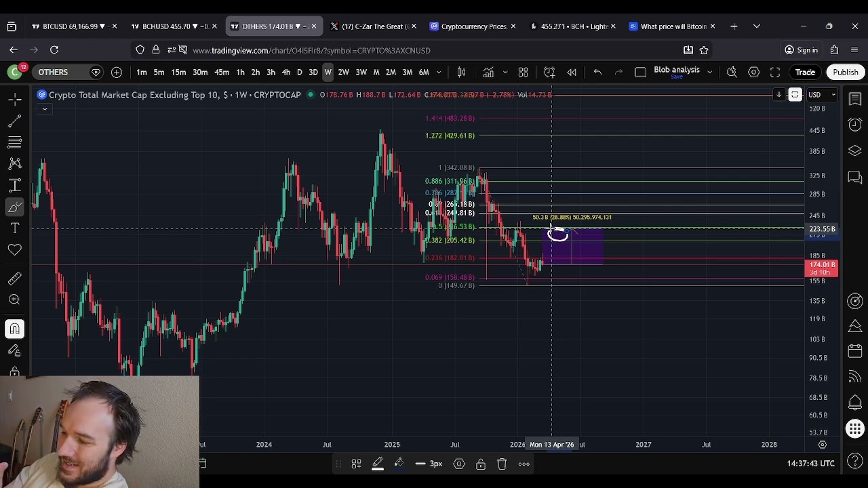868x488 pixels.
Task: Open drawing settings in floating toolbar
Action: coord(459,464)
